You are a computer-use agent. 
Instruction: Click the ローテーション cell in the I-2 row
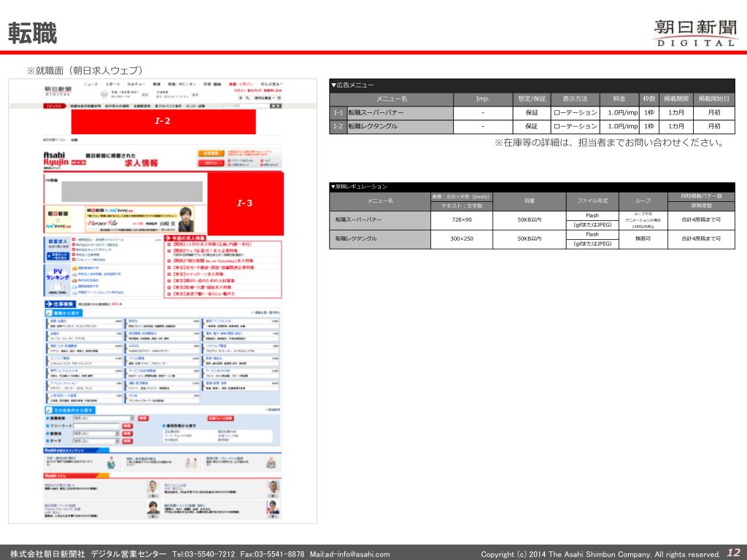(575, 126)
